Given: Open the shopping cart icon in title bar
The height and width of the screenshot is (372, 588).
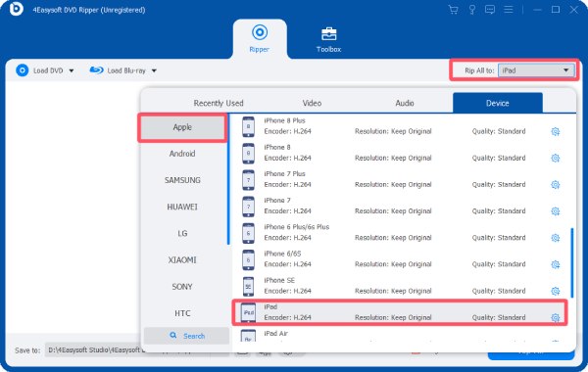Looking at the screenshot, I should pyautogui.click(x=453, y=10).
